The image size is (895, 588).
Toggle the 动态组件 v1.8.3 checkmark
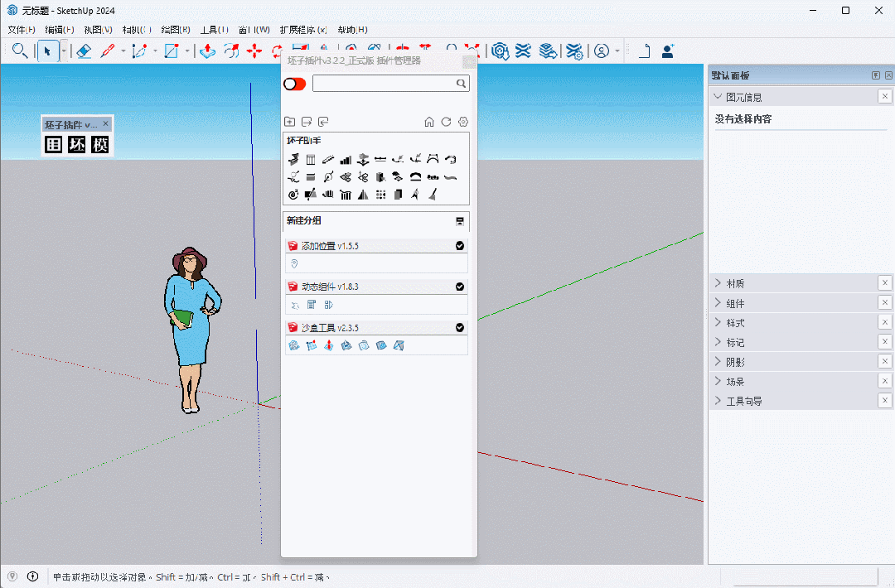point(459,287)
